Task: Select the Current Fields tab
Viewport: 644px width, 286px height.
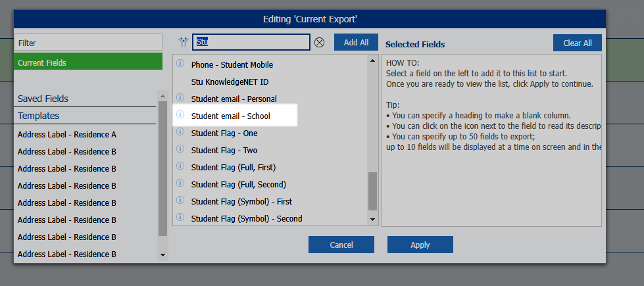Action: point(88,62)
